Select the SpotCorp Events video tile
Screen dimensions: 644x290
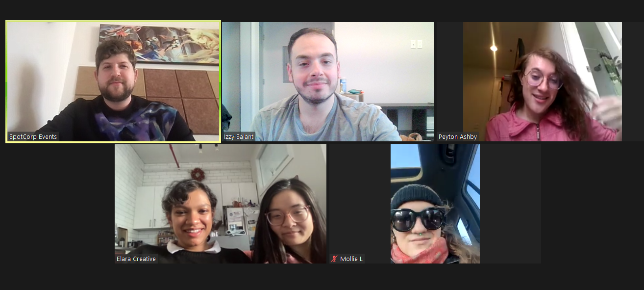113,82
